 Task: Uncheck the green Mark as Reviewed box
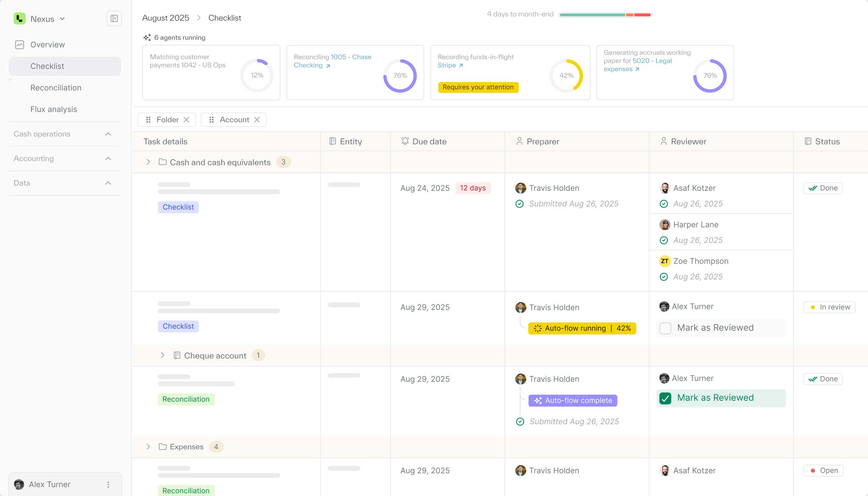click(x=665, y=398)
